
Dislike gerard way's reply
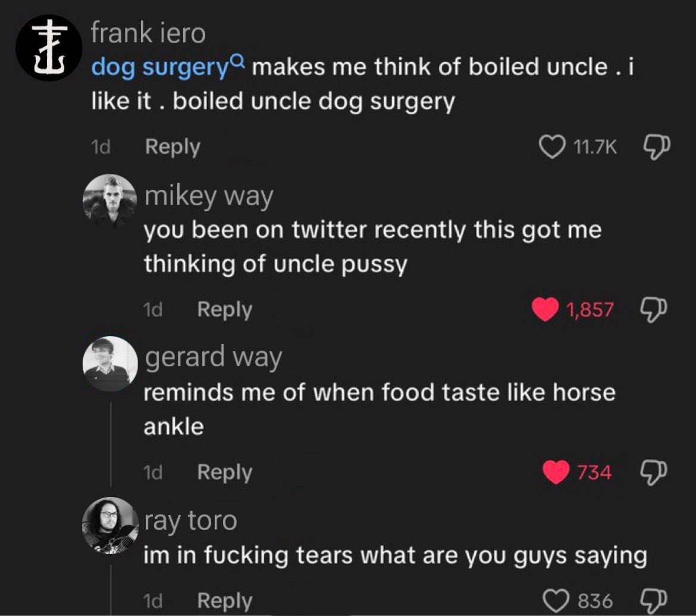pyautogui.click(x=653, y=473)
